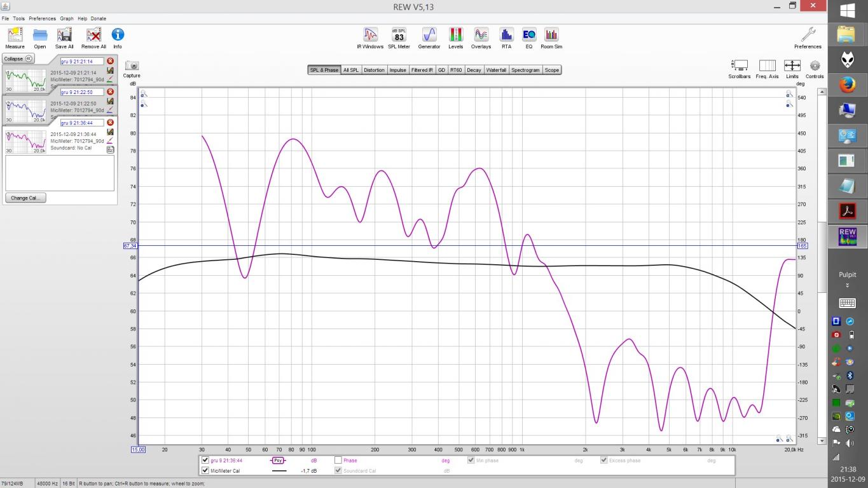Switch to Impulse tab
This screenshot has width=868, height=488.
click(397, 70)
